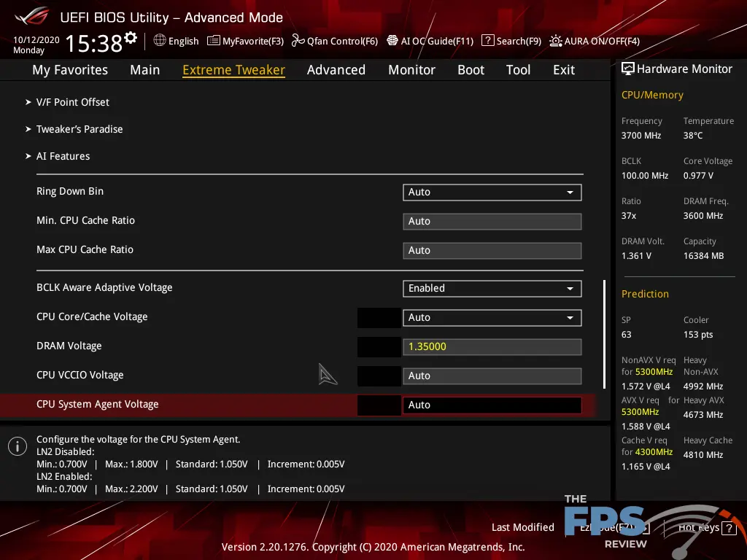The height and width of the screenshot is (560, 747).
Task: Toggle AURA ON/OFF(F4) light icon
Action: 555,41
